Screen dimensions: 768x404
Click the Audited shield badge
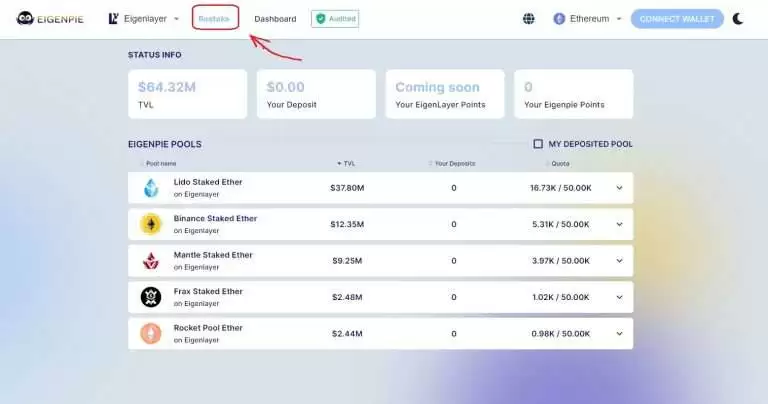[335, 19]
